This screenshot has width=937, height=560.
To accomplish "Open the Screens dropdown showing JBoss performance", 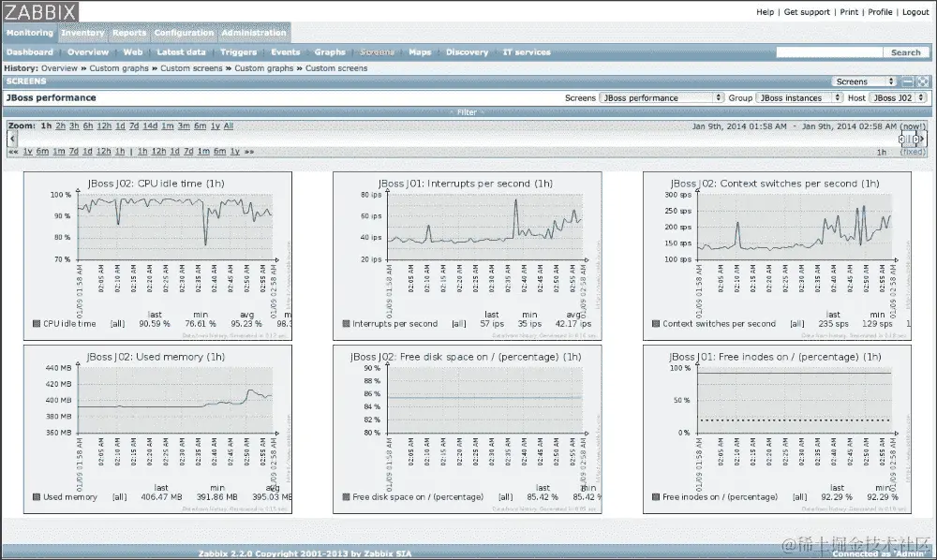I will tap(662, 97).
